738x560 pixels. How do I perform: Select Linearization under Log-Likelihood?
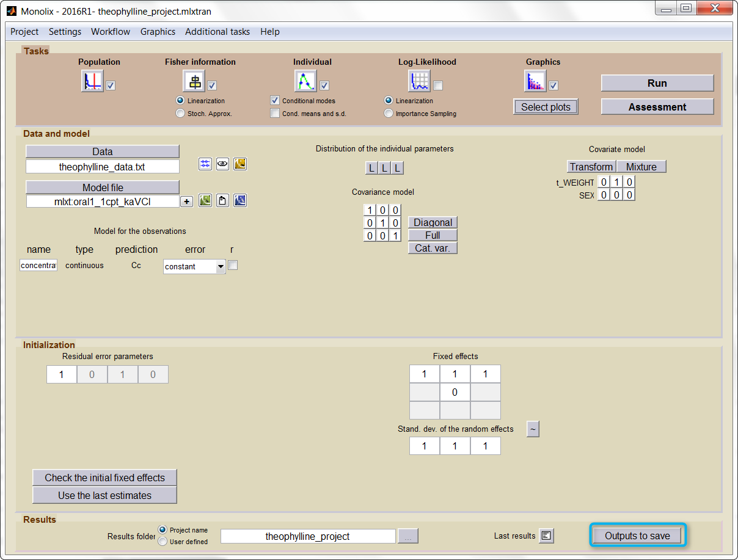388,100
